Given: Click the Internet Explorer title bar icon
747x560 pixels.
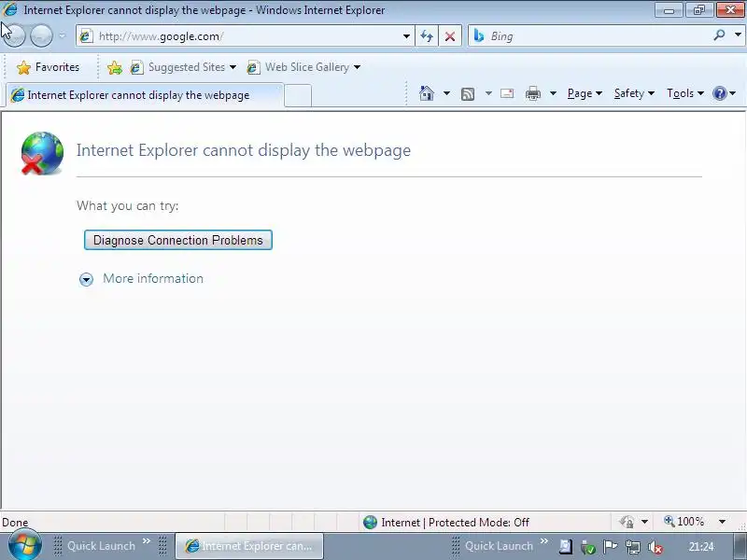Looking at the screenshot, I should click(10, 9).
